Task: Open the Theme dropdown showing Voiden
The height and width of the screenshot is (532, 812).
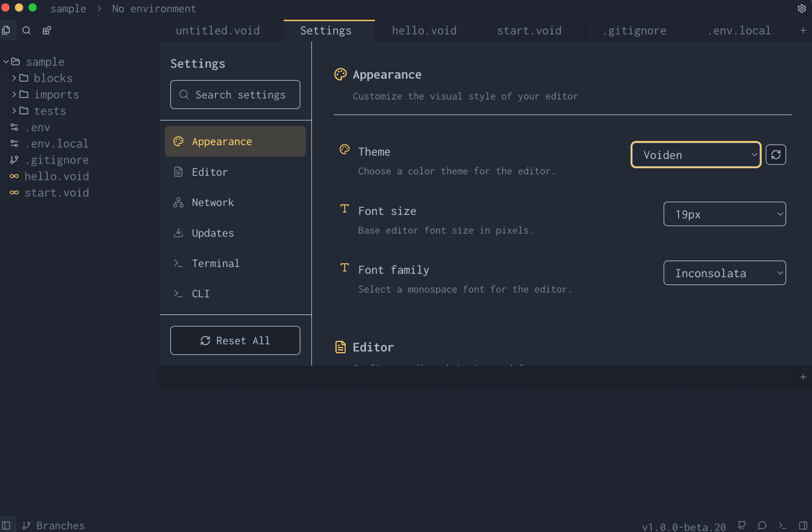Action: point(695,154)
